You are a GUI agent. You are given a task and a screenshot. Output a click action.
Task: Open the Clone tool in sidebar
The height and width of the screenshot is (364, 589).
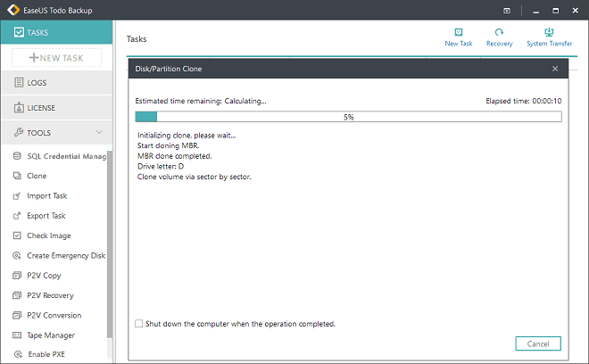pos(37,176)
